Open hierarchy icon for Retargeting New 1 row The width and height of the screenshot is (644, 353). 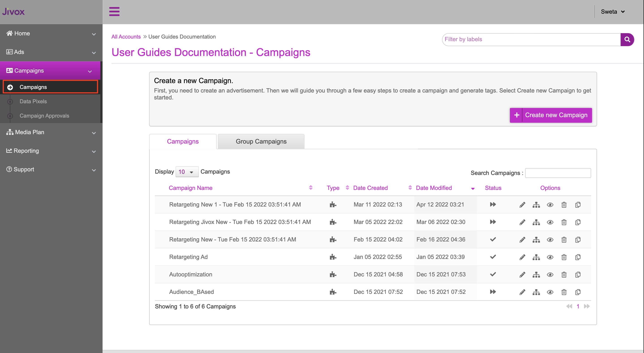[536, 205]
